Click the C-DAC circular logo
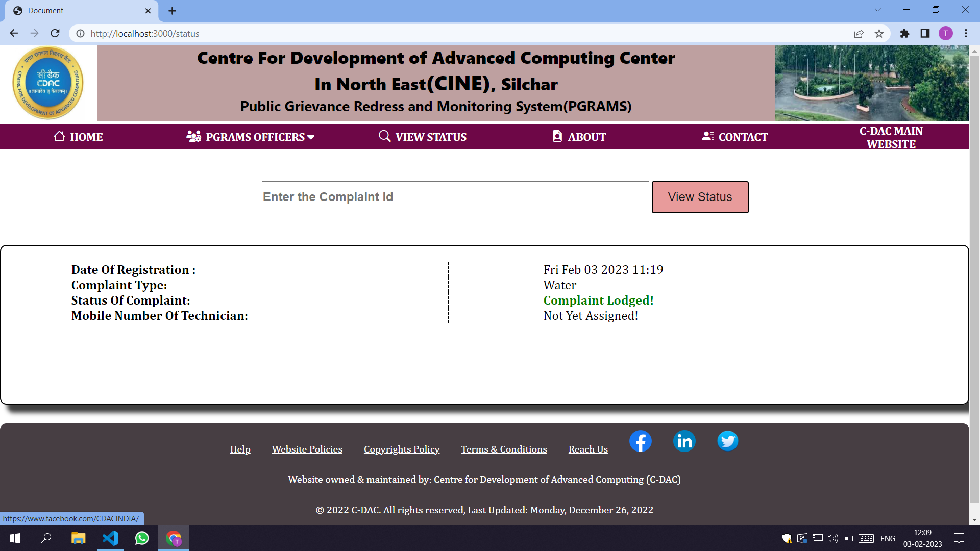Image resolution: width=980 pixels, height=551 pixels. point(47,83)
